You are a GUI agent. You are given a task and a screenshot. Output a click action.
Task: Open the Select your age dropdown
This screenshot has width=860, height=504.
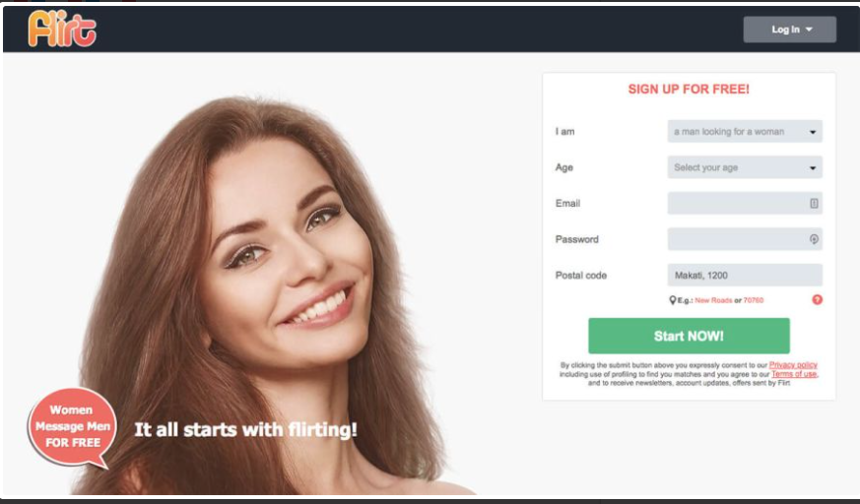pyautogui.click(x=745, y=167)
